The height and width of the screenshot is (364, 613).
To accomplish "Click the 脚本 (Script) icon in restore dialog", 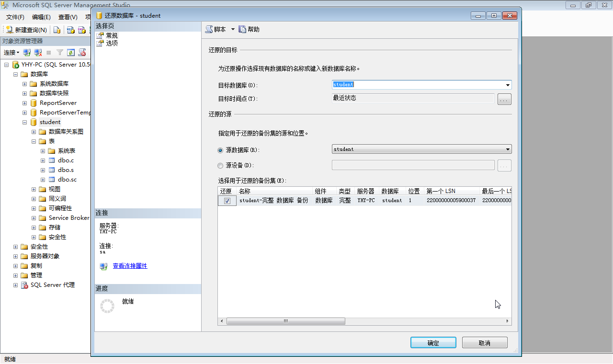I will pos(209,29).
